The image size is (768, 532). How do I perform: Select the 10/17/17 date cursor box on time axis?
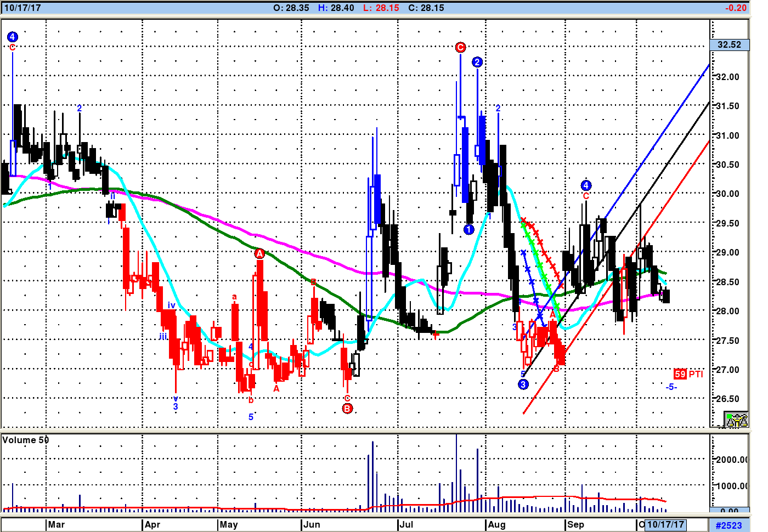[665, 524]
